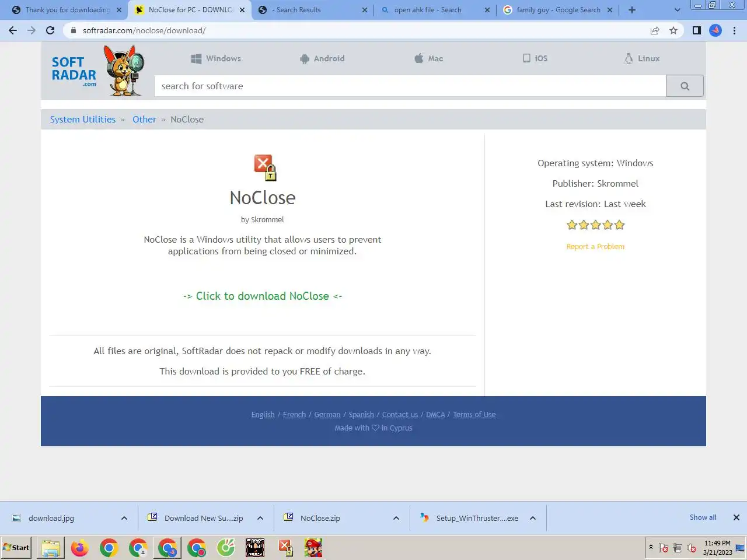Open the green CCleaner-like taskbar icon

[x=226, y=548]
